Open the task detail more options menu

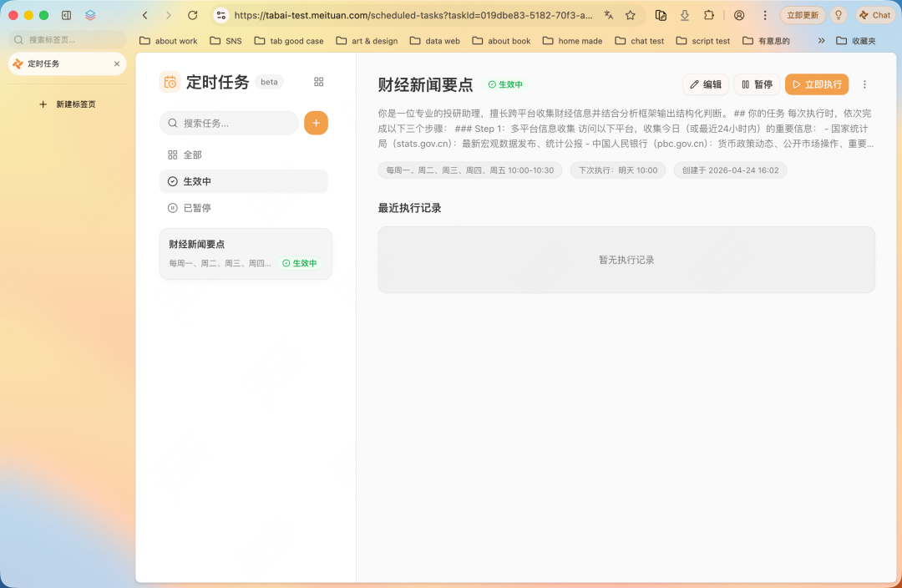point(864,84)
